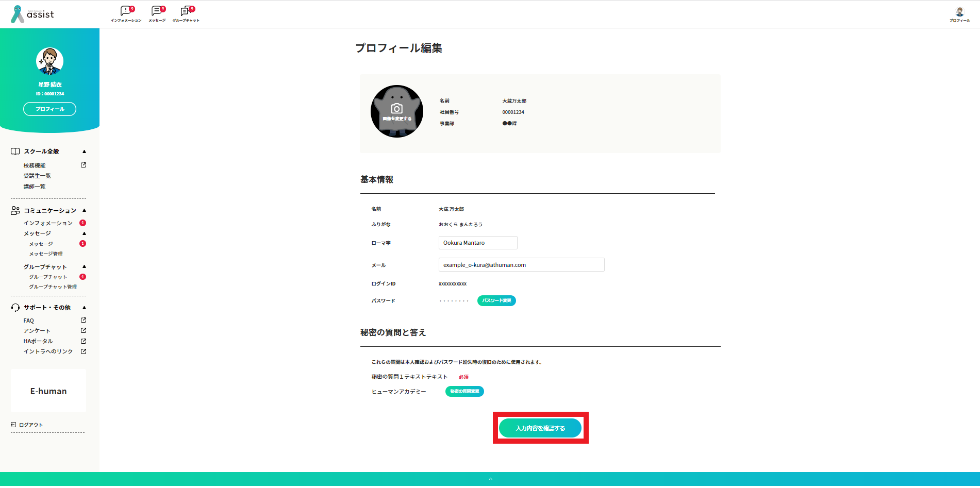Open インフォメーション in the sidebar menu
This screenshot has width=980, height=488.
[48, 223]
